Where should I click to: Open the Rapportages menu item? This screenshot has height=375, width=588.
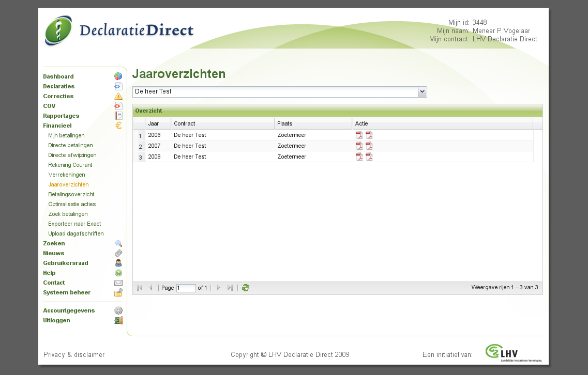(x=61, y=116)
